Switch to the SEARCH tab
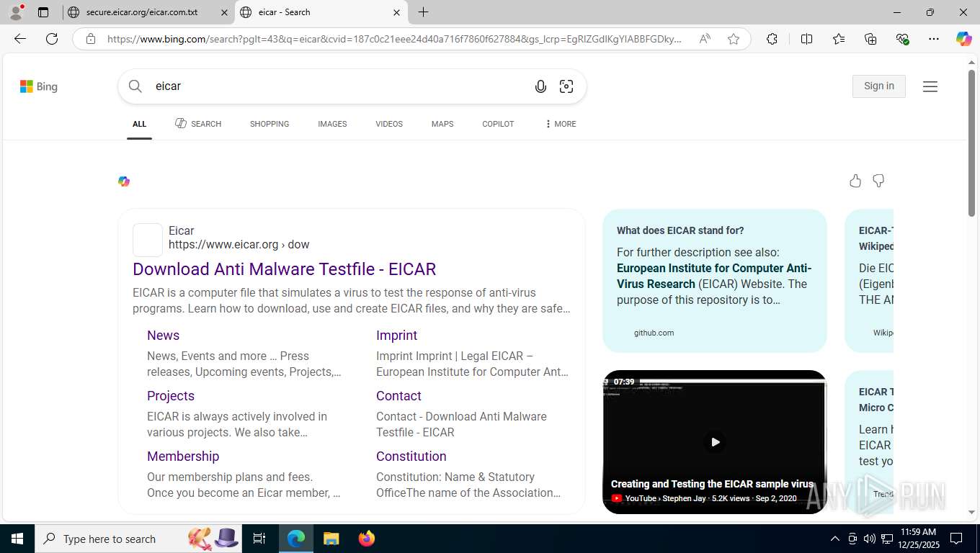The height and width of the screenshot is (553, 980). click(198, 124)
